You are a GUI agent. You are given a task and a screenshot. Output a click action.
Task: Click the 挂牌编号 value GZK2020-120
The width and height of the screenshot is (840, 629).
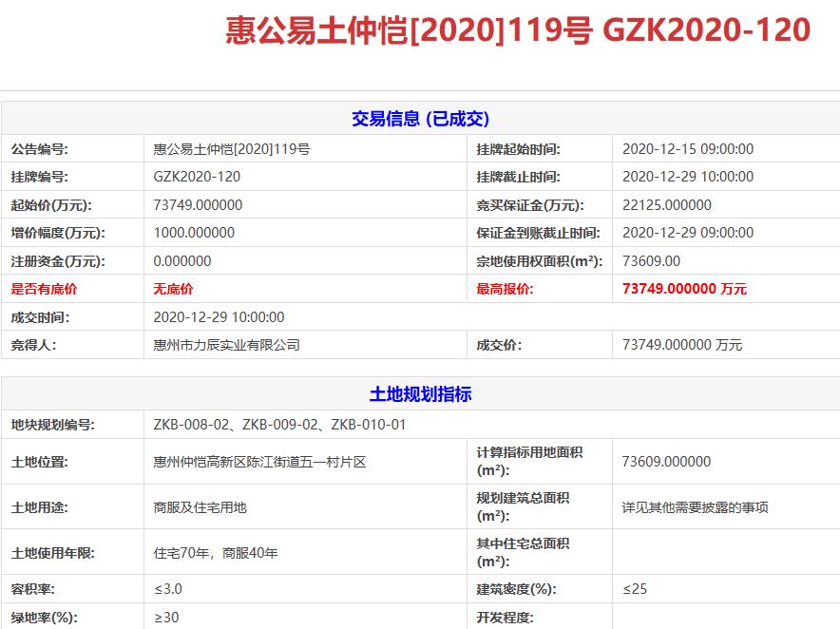197,177
